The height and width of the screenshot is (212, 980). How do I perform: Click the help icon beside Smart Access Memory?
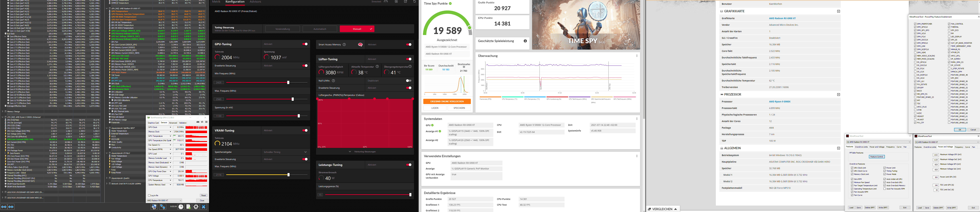[344, 44]
